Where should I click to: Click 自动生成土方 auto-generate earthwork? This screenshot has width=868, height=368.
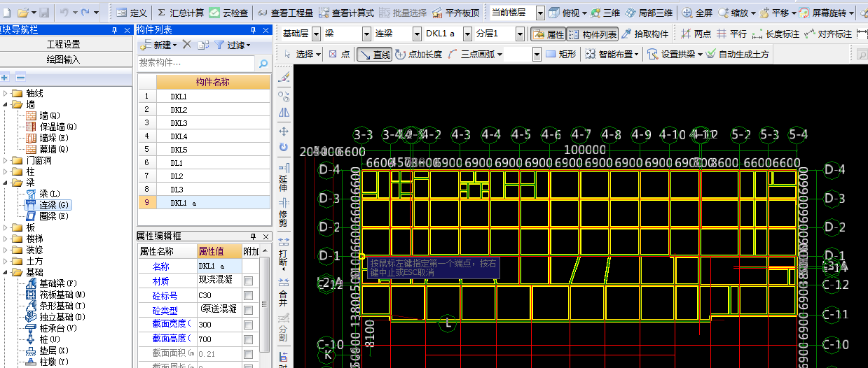[738, 54]
